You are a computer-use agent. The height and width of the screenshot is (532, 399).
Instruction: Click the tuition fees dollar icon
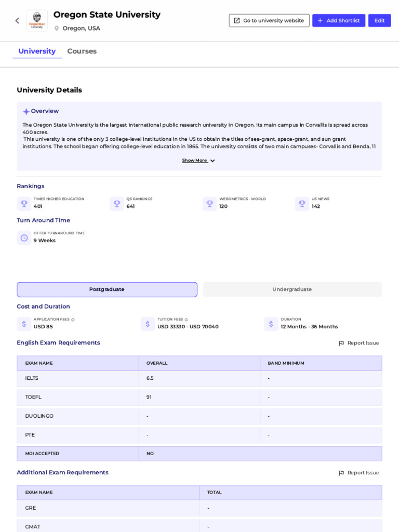point(148,324)
